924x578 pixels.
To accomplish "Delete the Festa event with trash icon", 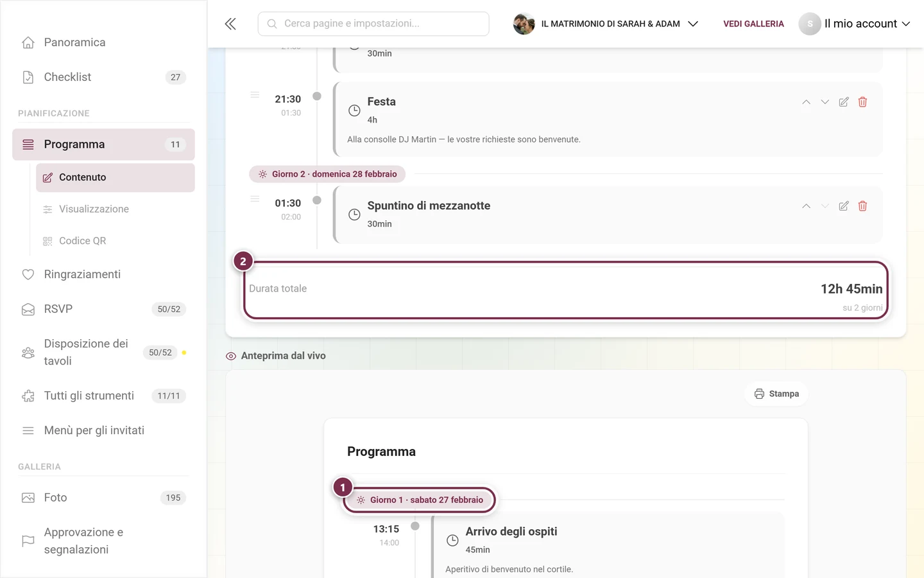I will tap(862, 102).
